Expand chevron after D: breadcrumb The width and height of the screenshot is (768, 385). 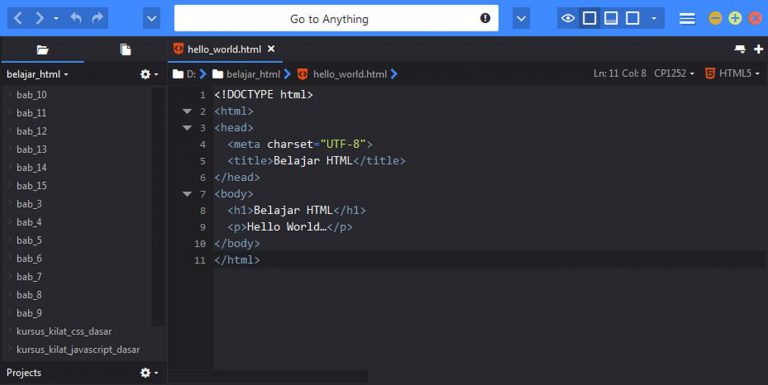click(203, 74)
